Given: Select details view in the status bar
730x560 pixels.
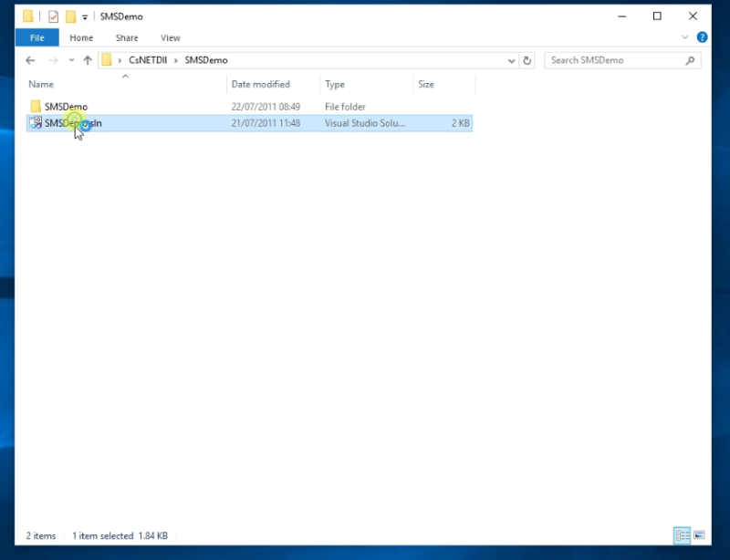Looking at the screenshot, I should pyautogui.click(x=681, y=537).
